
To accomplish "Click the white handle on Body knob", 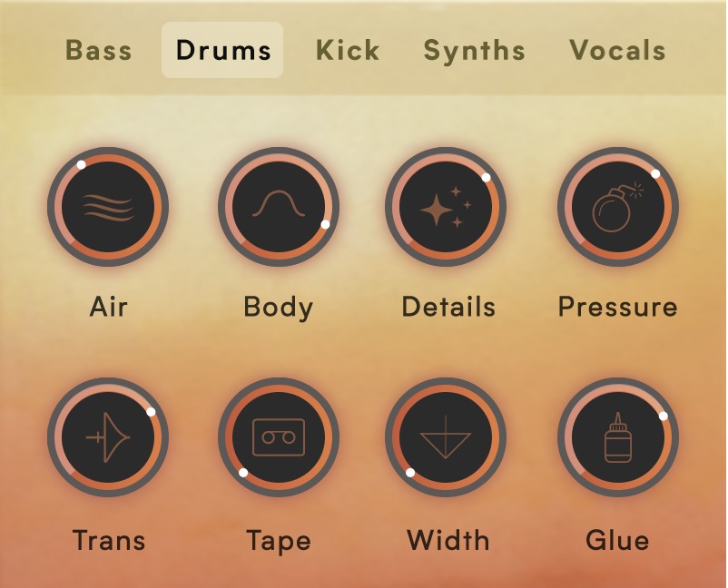I will (x=325, y=225).
